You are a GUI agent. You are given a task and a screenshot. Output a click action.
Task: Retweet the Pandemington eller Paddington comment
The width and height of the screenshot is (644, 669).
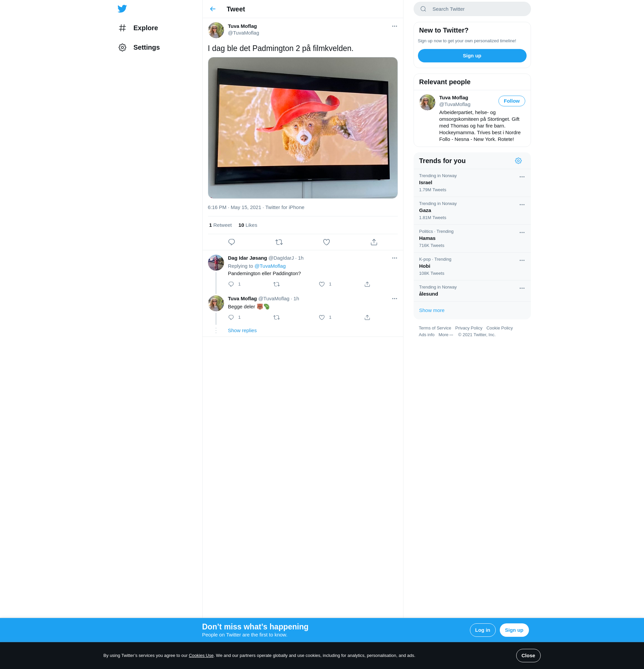[276, 284]
